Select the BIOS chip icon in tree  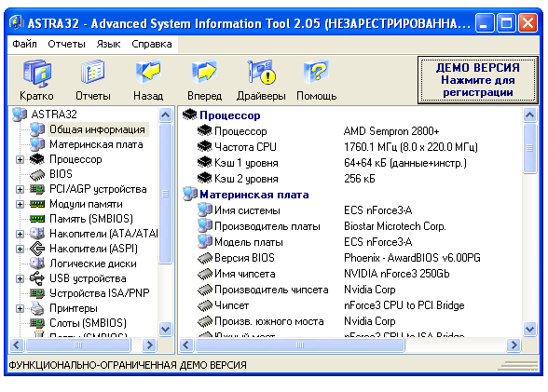(37, 174)
